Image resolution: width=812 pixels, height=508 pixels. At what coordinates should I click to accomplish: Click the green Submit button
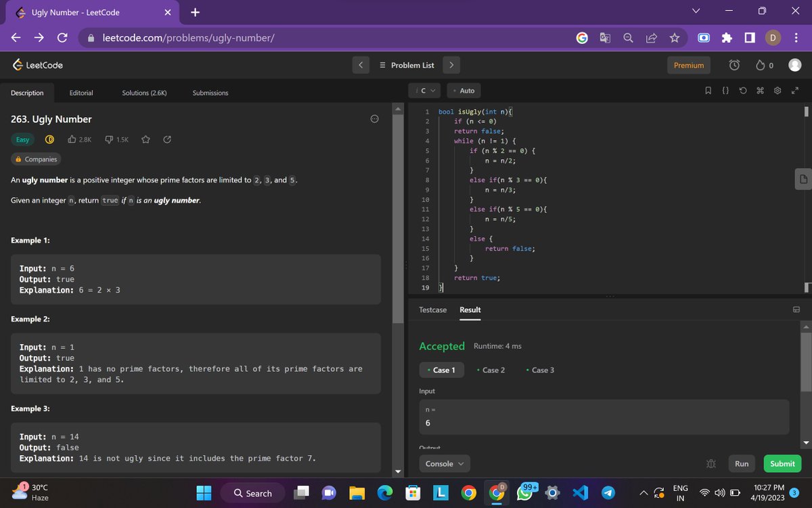(x=782, y=464)
